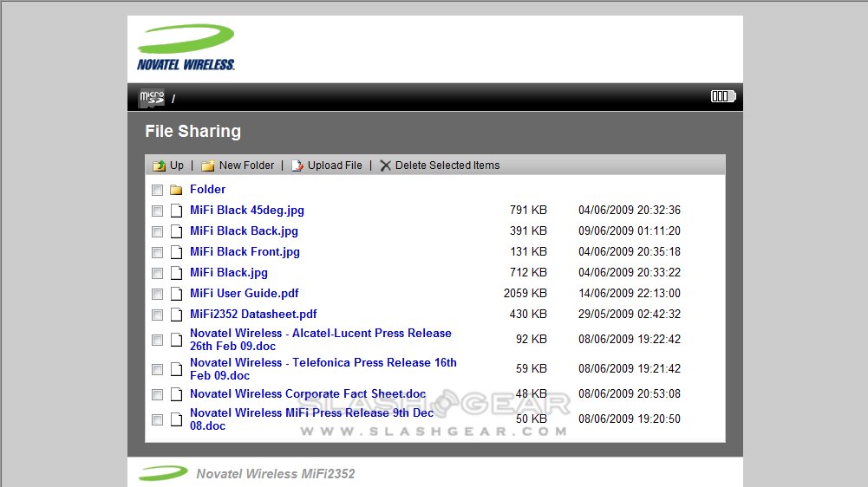
Task: Click the 791 KB file size
Action: pos(528,211)
